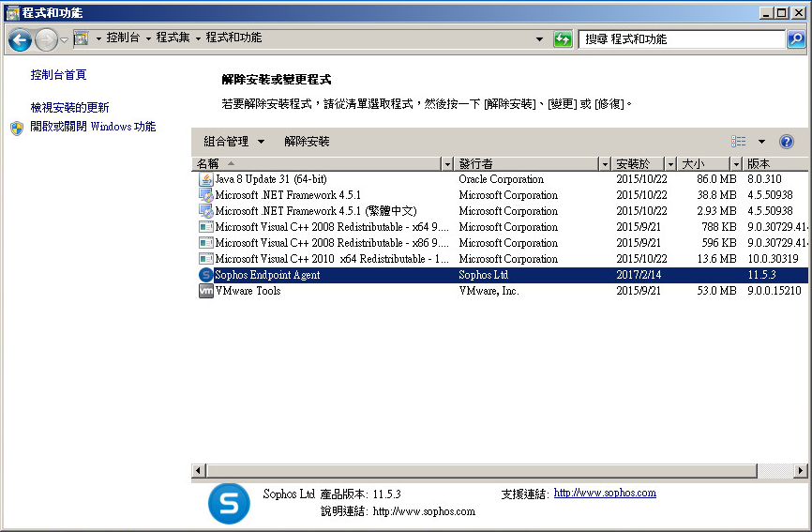Click Visual C++ 2010 x64 icon
Image resolution: width=812 pixels, height=532 pixels.
click(206, 259)
